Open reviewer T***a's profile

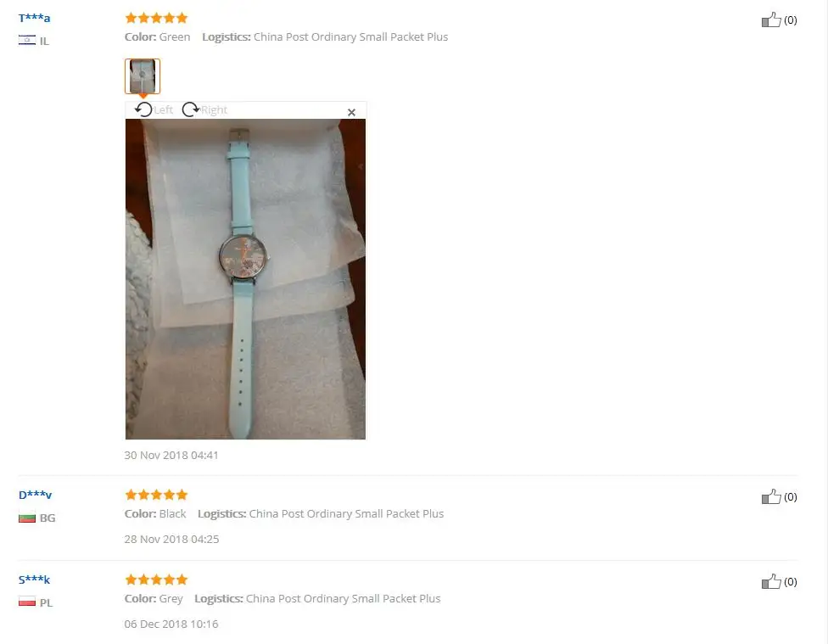click(x=34, y=18)
